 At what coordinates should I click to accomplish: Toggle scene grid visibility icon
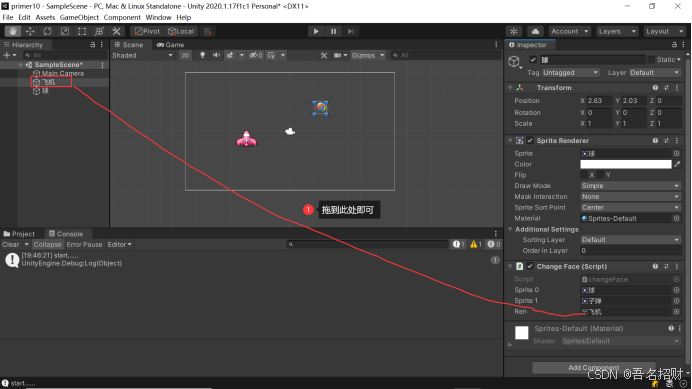271,55
